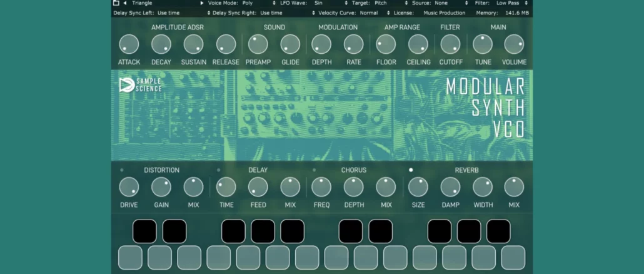Click the Delay FEED knob
644x274 pixels.
pyautogui.click(x=258, y=187)
